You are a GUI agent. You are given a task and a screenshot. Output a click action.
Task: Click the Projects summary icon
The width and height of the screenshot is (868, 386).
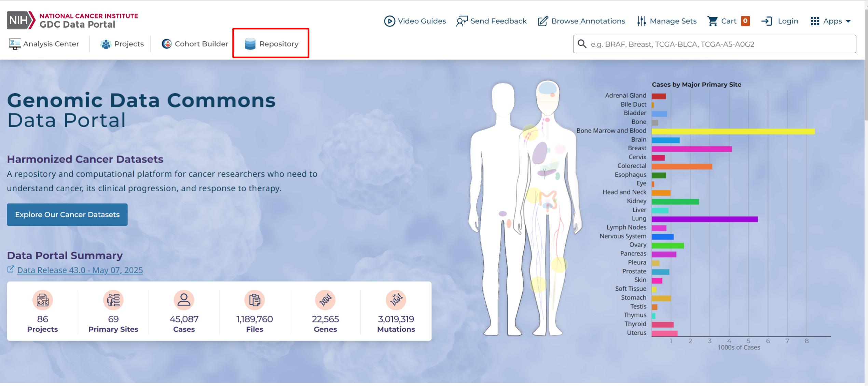pyautogui.click(x=42, y=300)
